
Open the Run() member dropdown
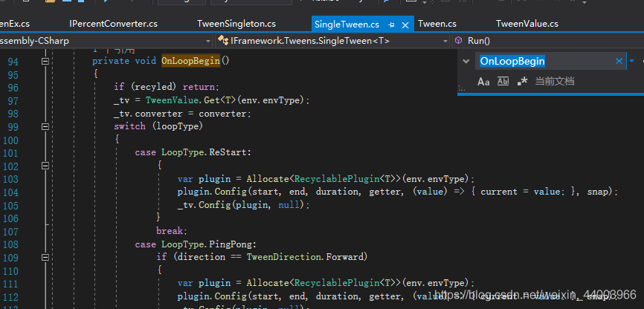click(x=548, y=41)
